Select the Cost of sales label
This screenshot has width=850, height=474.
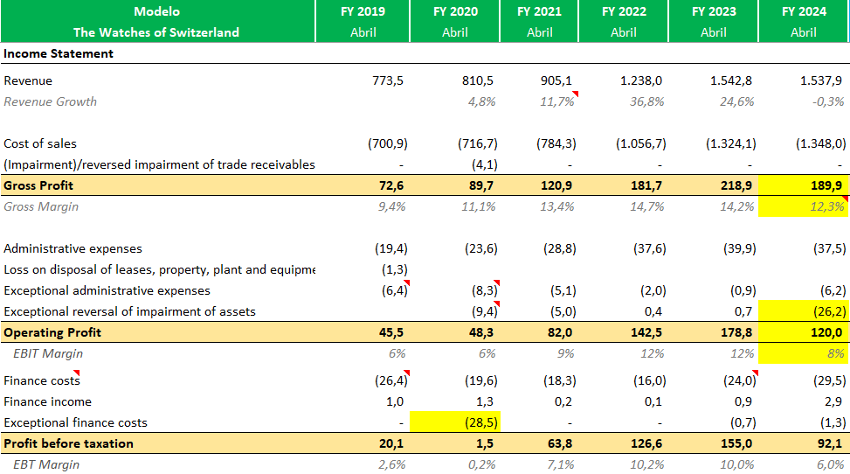pyautogui.click(x=40, y=144)
